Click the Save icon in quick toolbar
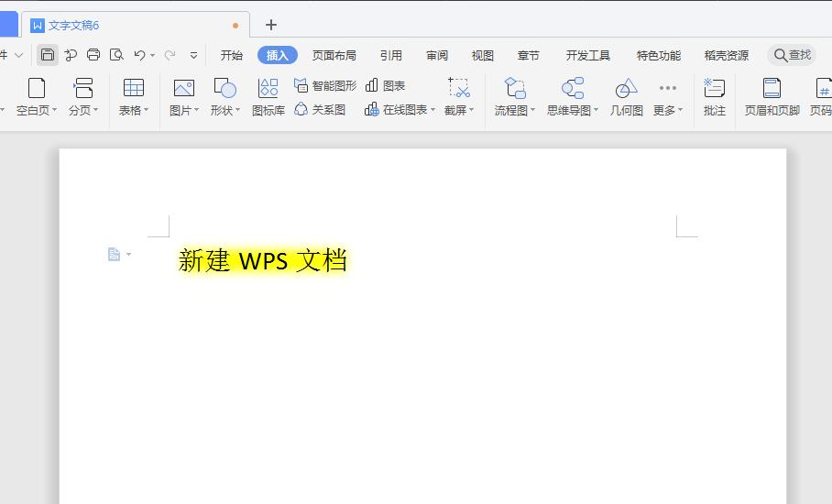Image resolution: width=832 pixels, height=504 pixels. point(48,55)
